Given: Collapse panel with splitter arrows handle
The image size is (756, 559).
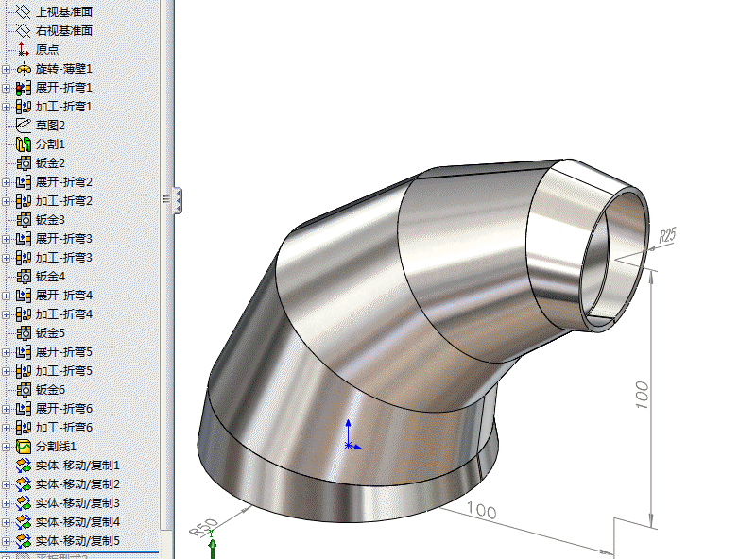Looking at the screenshot, I should (178, 200).
